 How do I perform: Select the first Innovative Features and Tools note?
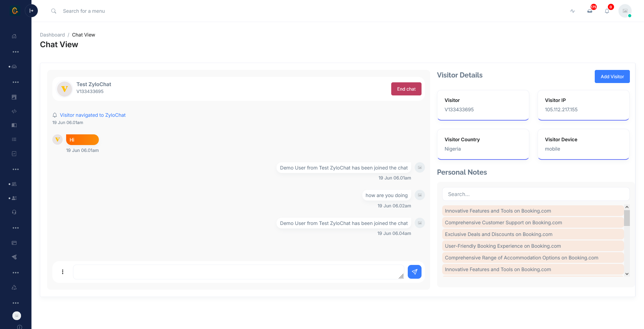click(x=533, y=211)
